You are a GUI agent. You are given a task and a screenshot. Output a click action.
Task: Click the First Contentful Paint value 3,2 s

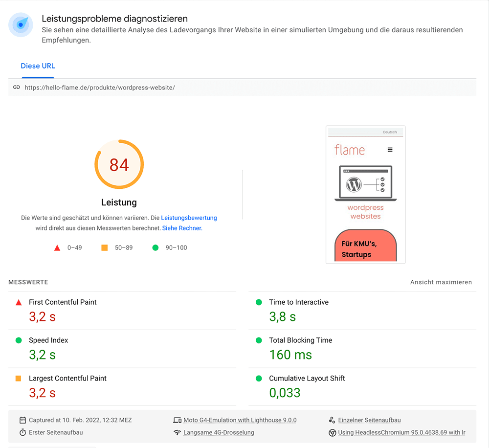click(43, 316)
